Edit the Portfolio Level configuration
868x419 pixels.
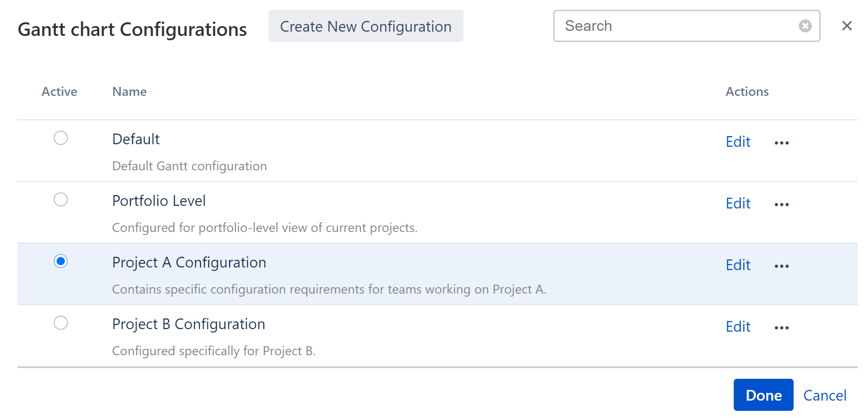(738, 203)
